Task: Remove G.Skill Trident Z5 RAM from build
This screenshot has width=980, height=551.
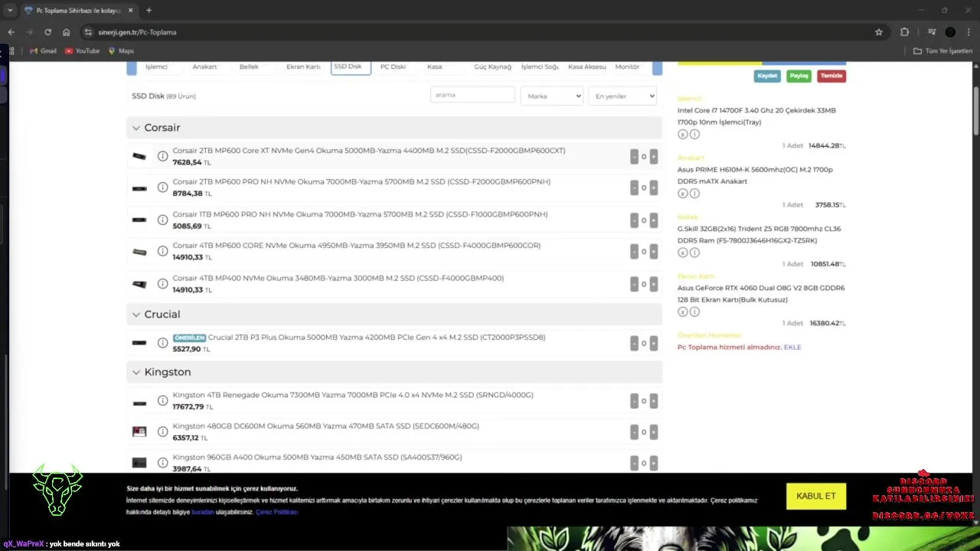Action: point(682,253)
